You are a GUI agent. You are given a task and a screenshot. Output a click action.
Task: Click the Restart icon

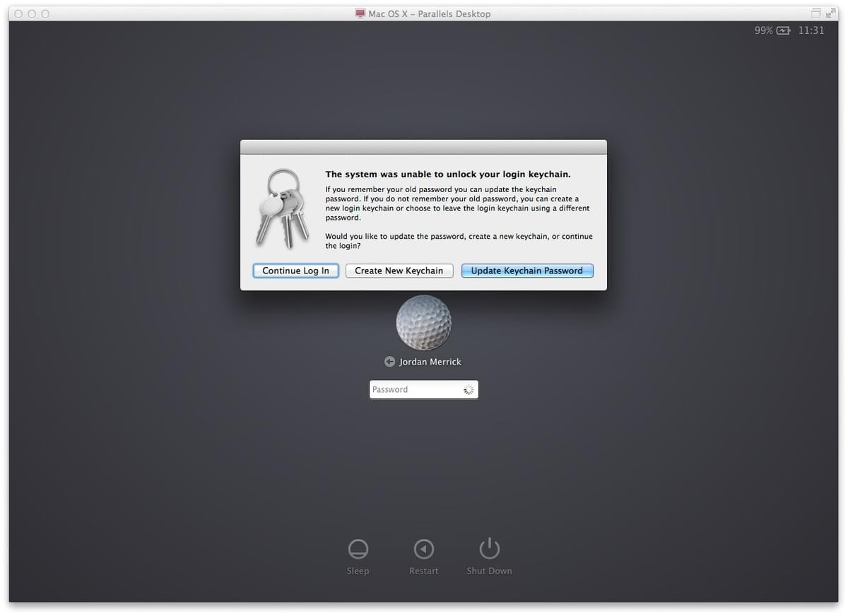point(424,549)
